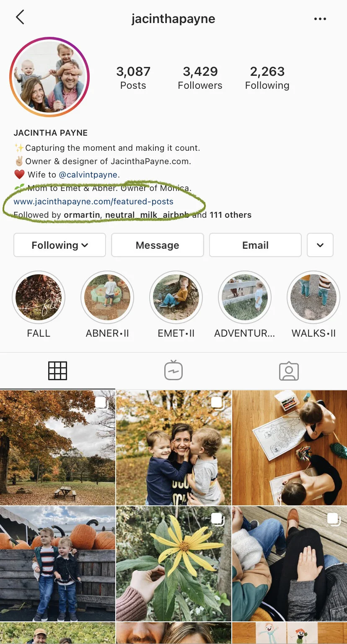Tap the back arrow icon

click(x=20, y=18)
